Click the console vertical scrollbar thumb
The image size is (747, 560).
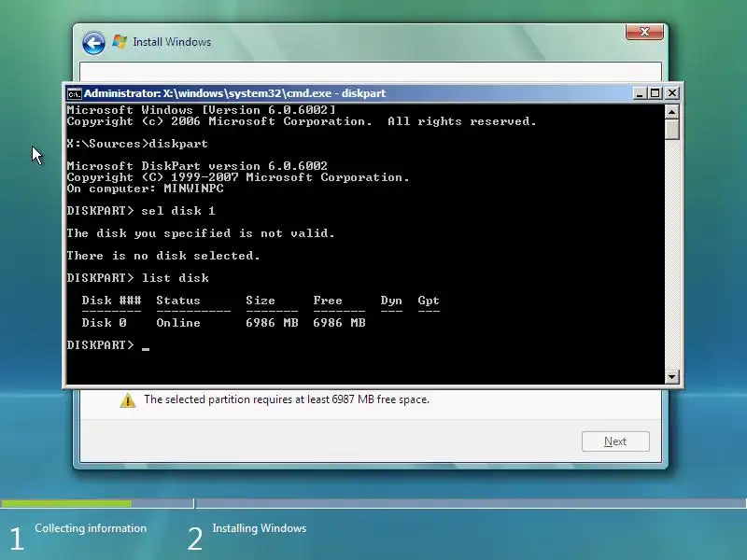click(x=671, y=130)
